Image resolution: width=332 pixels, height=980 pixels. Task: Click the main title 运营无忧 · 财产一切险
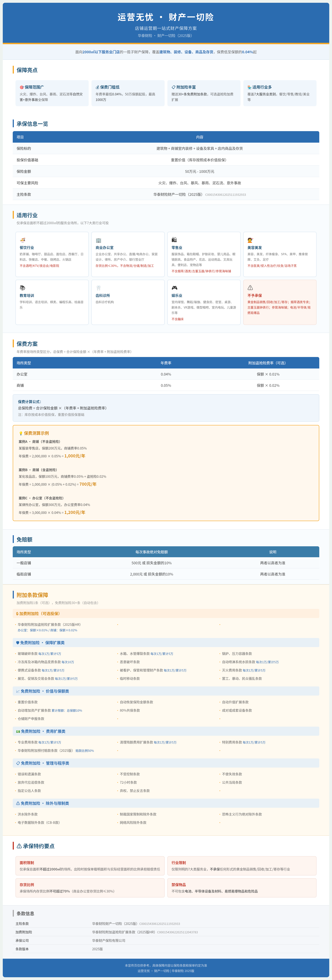pyautogui.click(x=166, y=17)
